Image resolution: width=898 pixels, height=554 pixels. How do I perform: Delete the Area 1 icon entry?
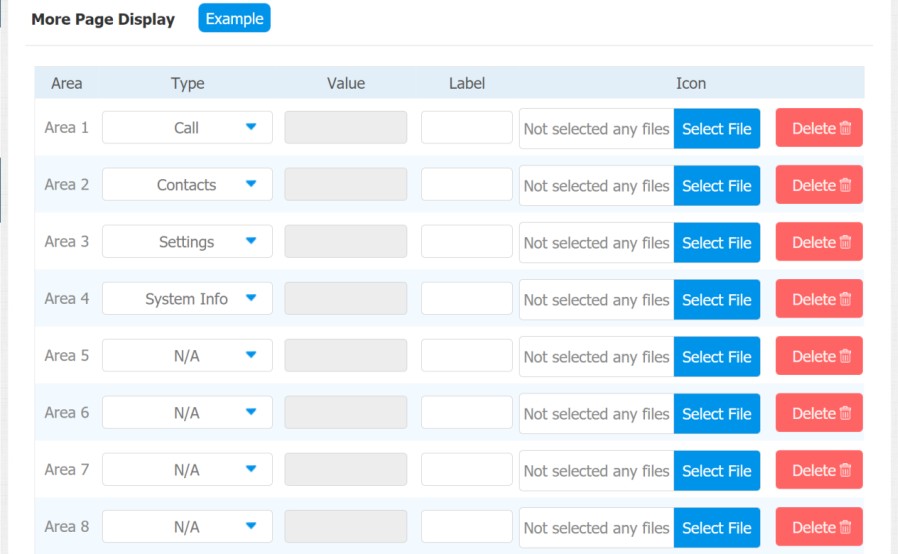(x=819, y=128)
